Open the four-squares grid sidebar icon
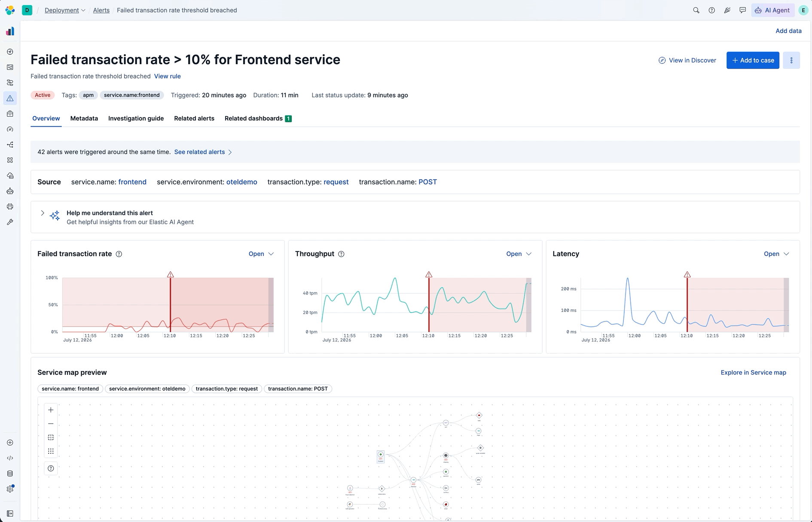The image size is (812, 522). pyautogui.click(x=10, y=160)
